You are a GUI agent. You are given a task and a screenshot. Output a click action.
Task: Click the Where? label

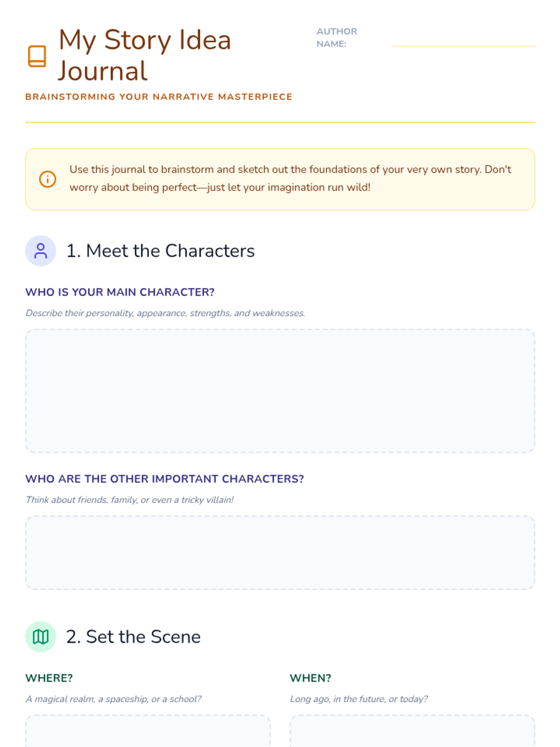click(x=49, y=678)
